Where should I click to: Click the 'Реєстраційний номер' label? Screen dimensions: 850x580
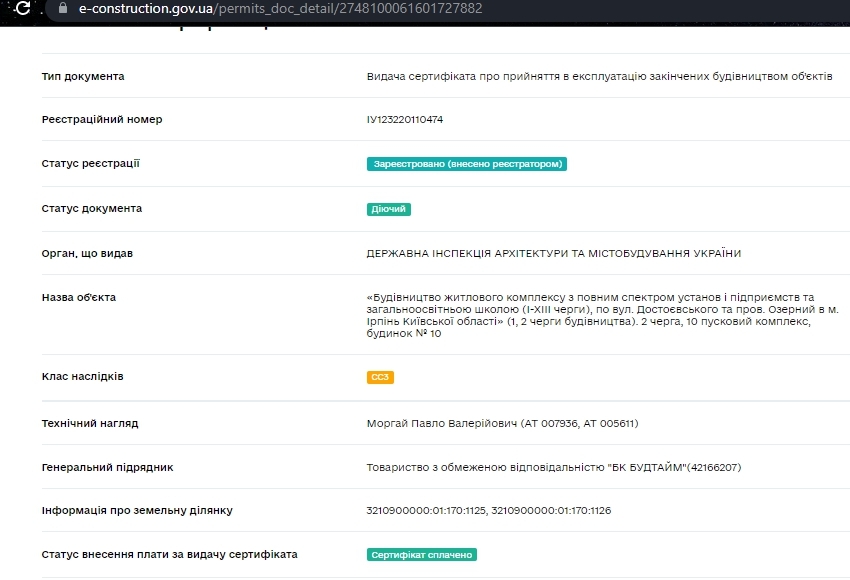(102, 119)
